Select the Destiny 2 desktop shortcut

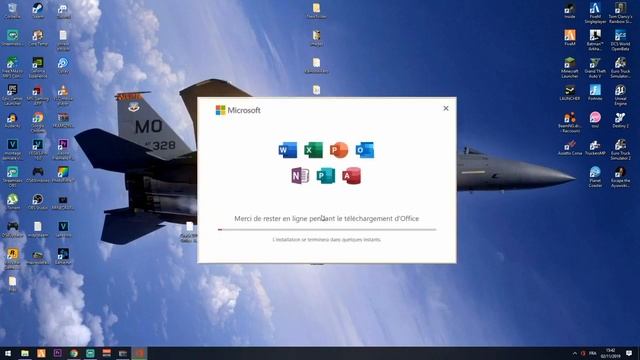coord(620,120)
